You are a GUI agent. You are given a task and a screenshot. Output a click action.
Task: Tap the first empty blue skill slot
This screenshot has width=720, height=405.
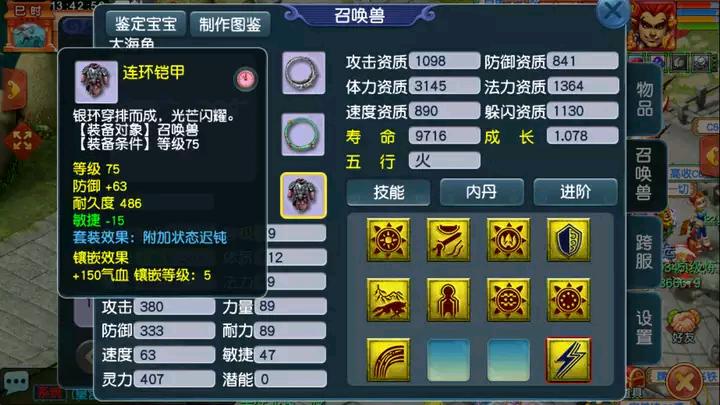point(448,360)
